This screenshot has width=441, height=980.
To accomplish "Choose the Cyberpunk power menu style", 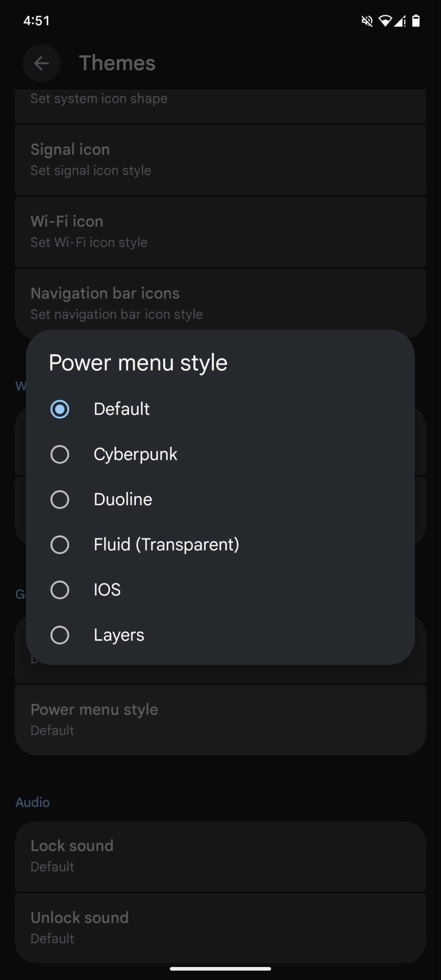I will 60,454.
